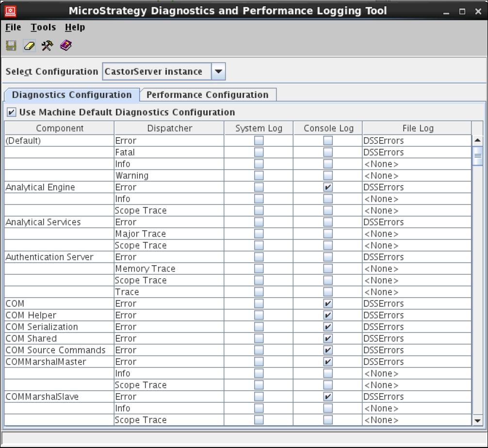Click the File Log column header

click(x=417, y=128)
